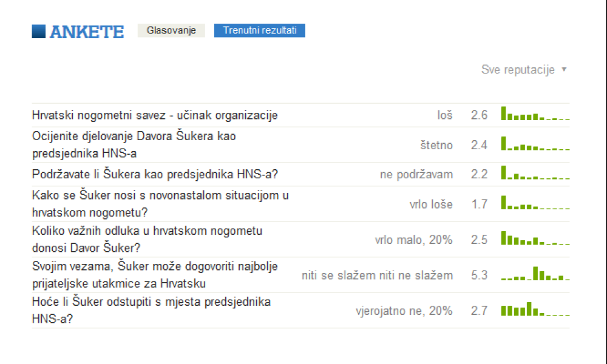The height and width of the screenshot is (364, 607).
Task: Open the poll Hrvatski nogometni savez - učinak organizacije
Action: pyautogui.click(x=155, y=115)
